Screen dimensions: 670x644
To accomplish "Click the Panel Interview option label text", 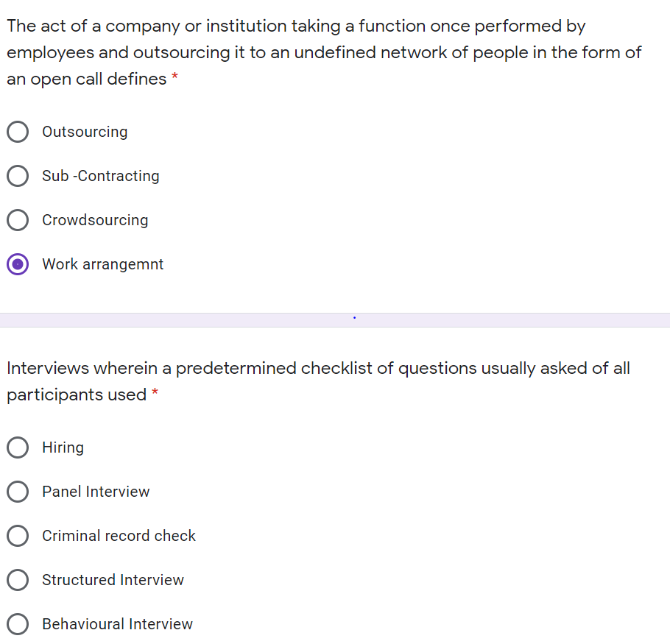I will click(x=96, y=492).
